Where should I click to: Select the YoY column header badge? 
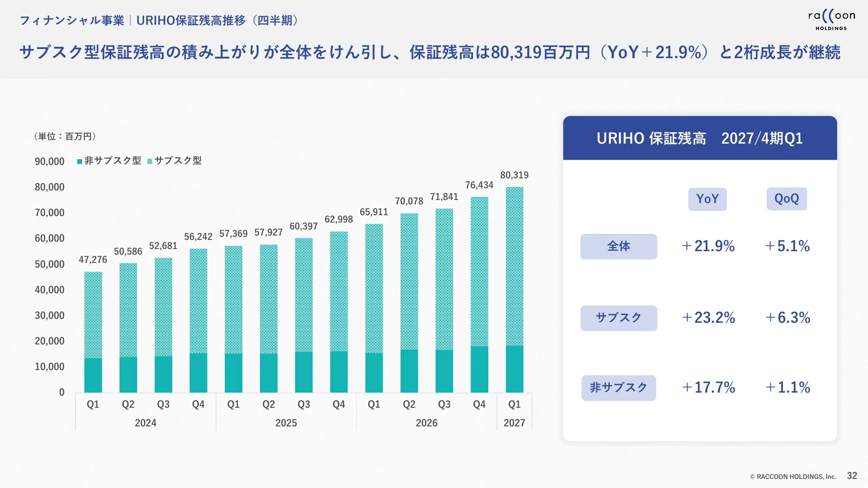tap(707, 199)
